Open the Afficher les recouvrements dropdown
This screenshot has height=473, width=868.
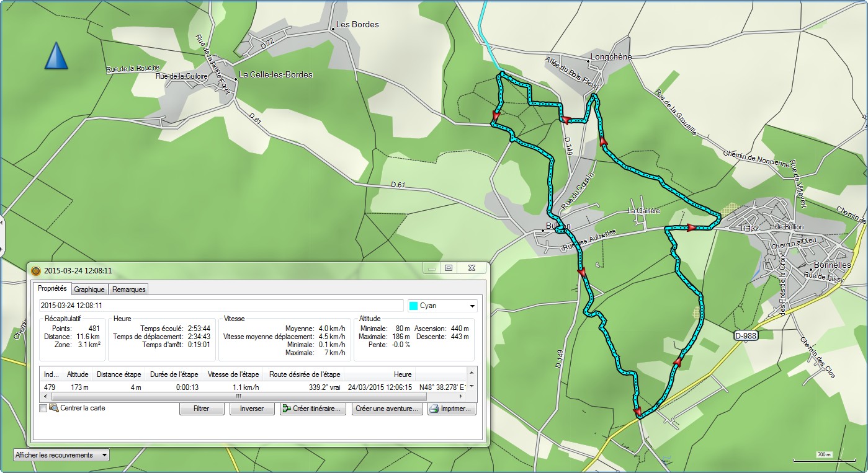(x=61, y=455)
